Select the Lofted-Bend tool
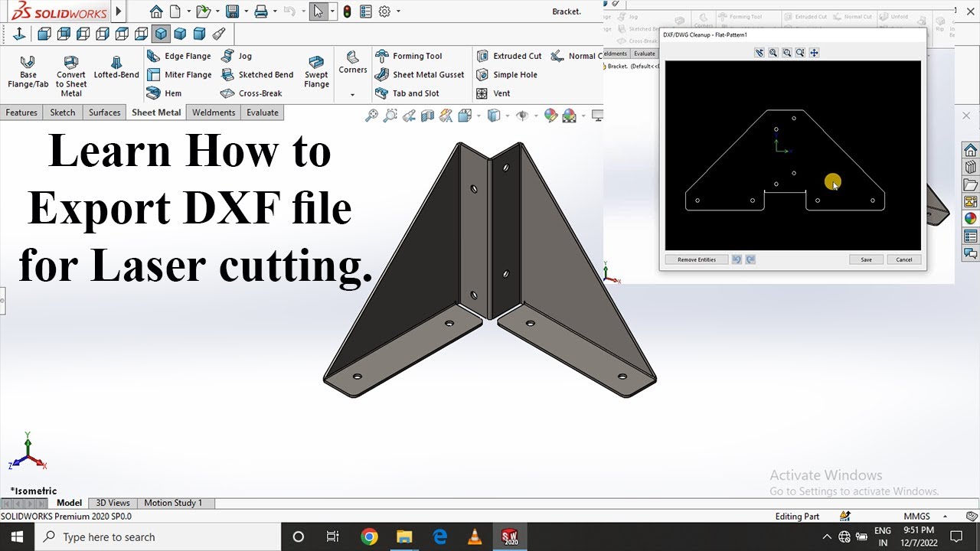The image size is (980, 551). click(116, 67)
